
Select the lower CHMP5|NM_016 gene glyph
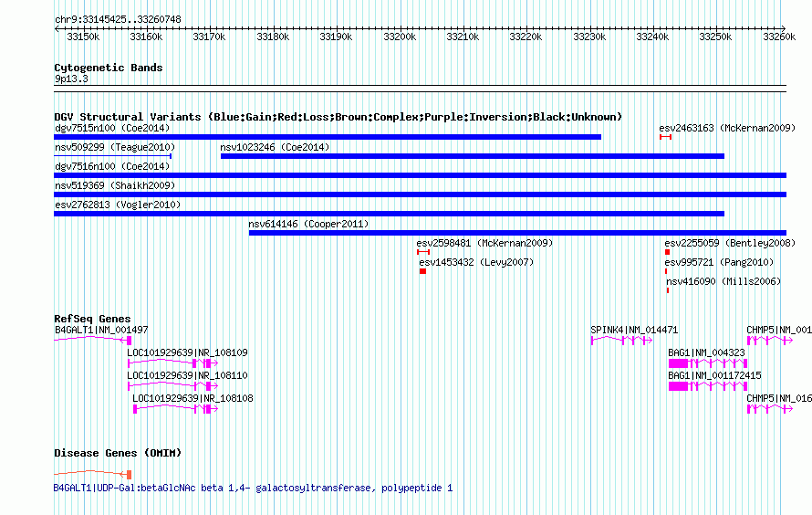(x=770, y=409)
